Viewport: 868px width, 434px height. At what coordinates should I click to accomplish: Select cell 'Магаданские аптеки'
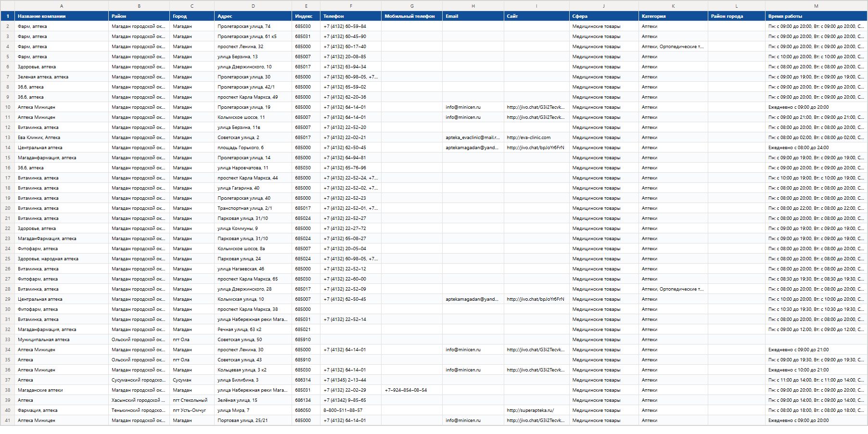[x=62, y=390]
